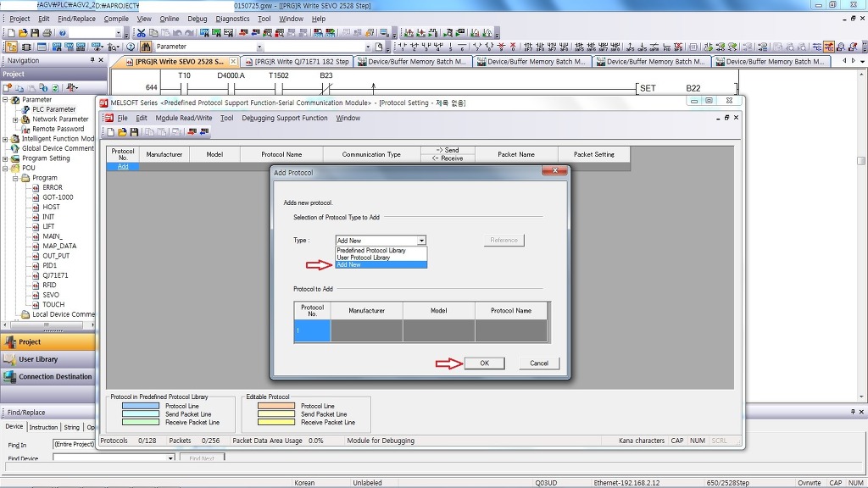Click the New icon in Protocol Setting toolbar
The image size is (868, 488).
[110, 132]
